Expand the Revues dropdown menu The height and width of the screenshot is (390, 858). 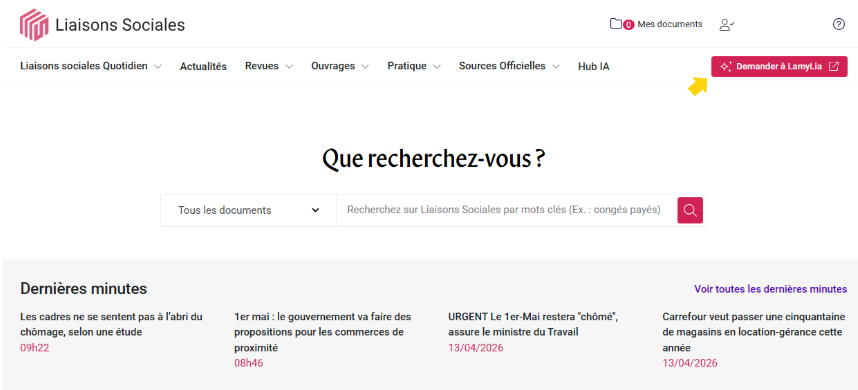[x=269, y=66]
